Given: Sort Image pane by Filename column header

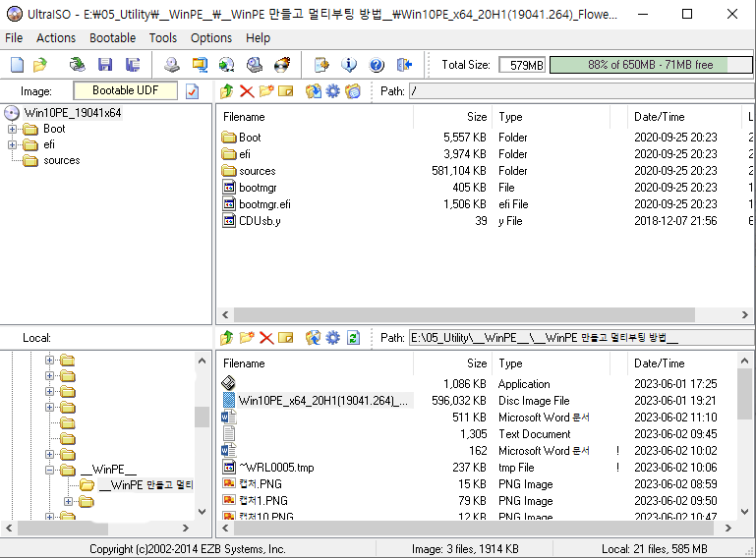Looking at the screenshot, I should 315,117.
